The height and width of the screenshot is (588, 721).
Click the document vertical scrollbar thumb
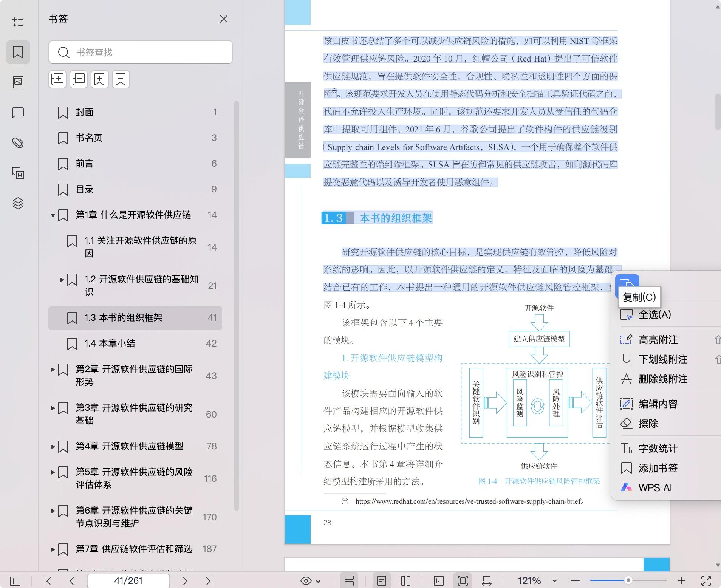[718, 111]
